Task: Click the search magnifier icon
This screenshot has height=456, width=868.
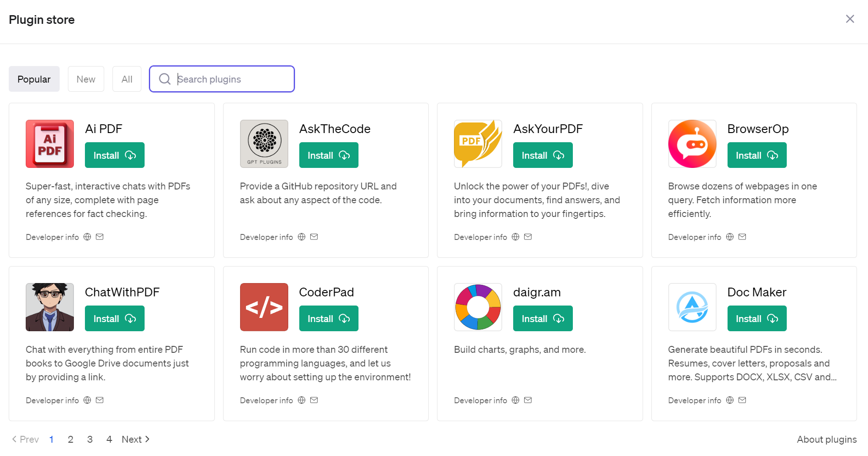Action: pos(165,79)
